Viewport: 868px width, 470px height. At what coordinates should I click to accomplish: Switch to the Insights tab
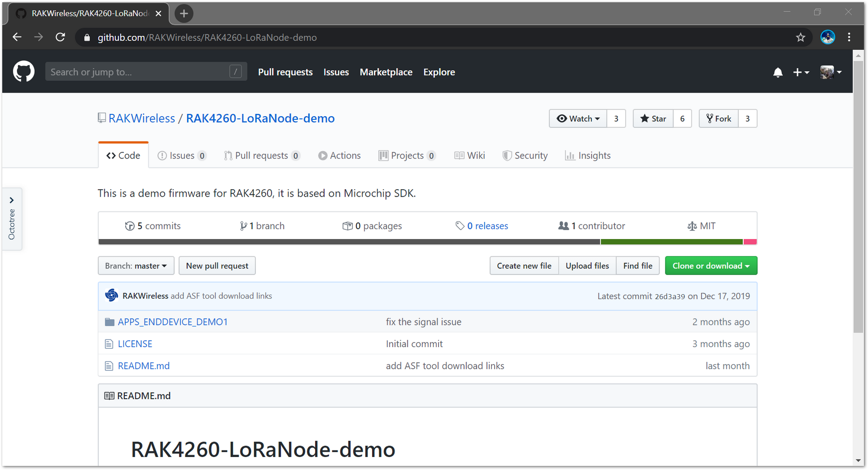pos(588,155)
